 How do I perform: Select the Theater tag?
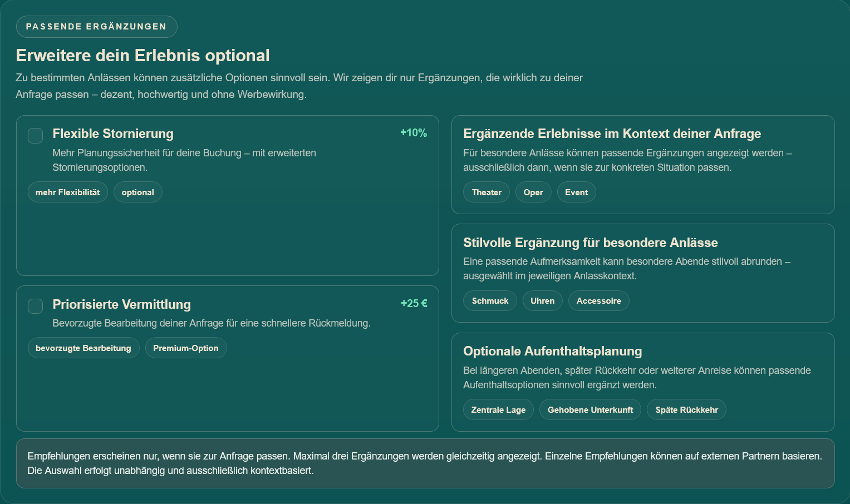coord(487,192)
